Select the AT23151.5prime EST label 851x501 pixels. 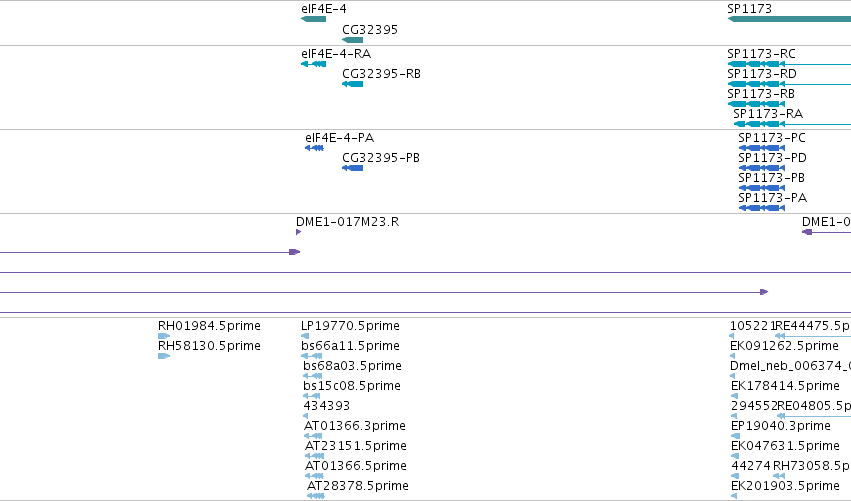click(355, 446)
